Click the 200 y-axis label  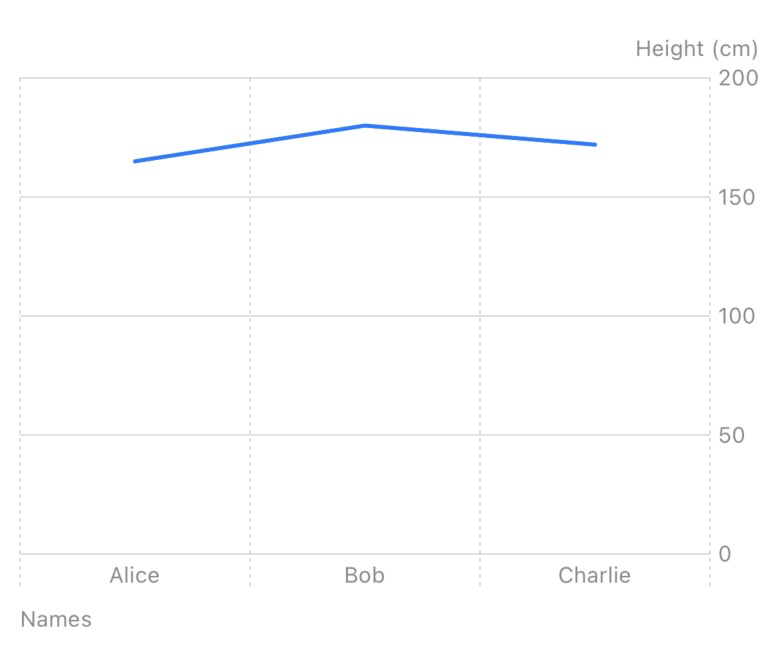point(738,78)
